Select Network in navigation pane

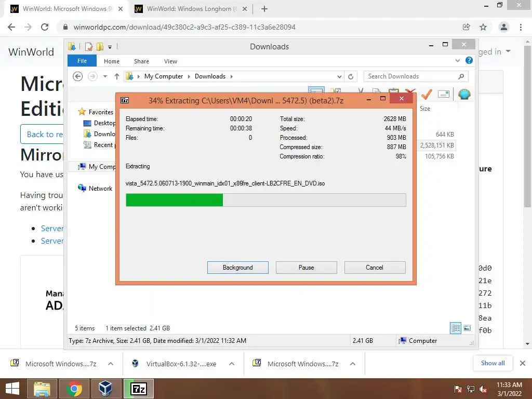[100, 188]
